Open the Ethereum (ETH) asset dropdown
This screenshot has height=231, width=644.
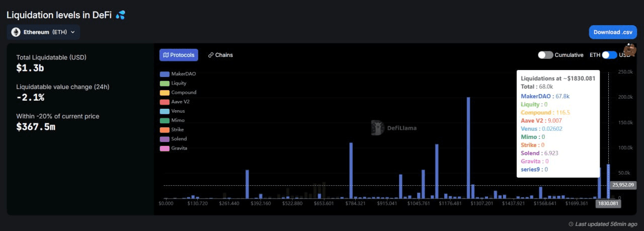[x=43, y=32]
